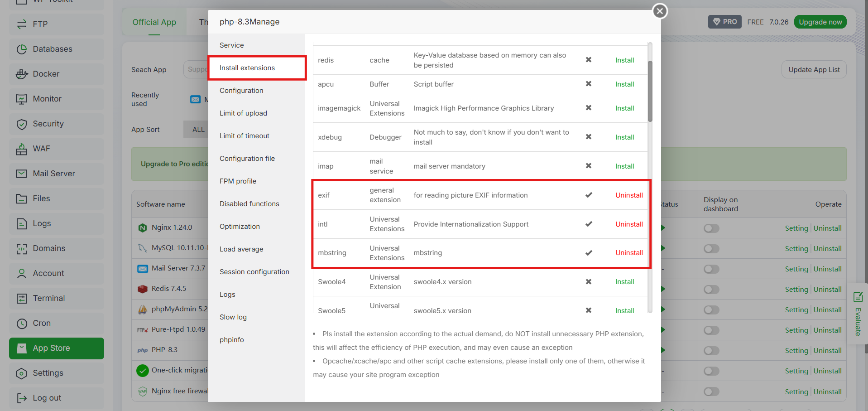Open Session configuration section

click(x=256, y=272)
